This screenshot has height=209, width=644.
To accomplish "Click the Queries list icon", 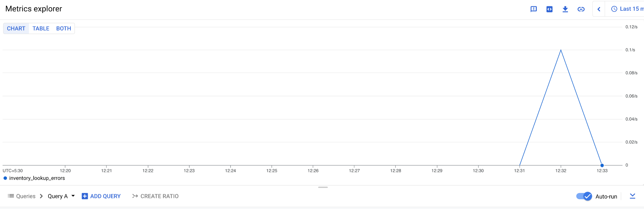I will pyautogui.click(x=11, y=196).
